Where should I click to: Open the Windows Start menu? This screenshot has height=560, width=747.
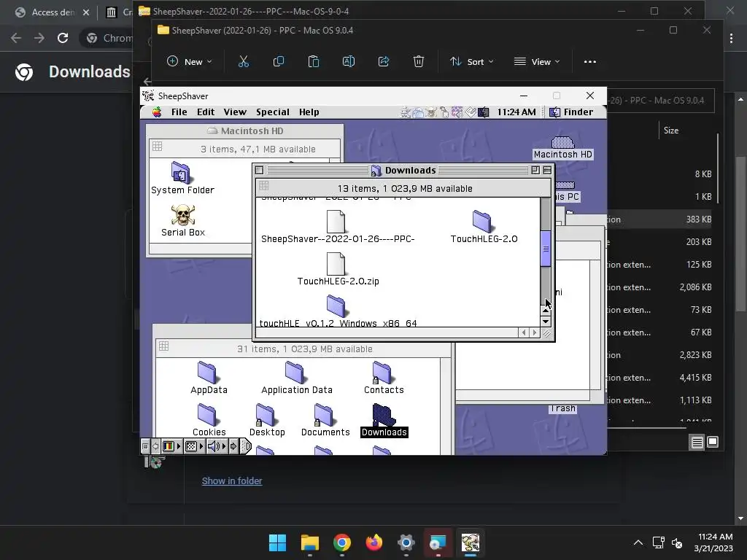(x=277, y=542)
